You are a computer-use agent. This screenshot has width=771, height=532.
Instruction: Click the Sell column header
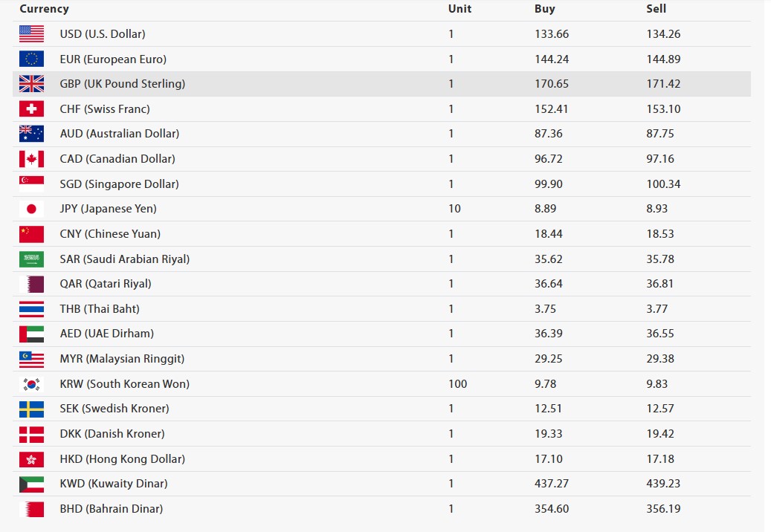click(656, 9)
